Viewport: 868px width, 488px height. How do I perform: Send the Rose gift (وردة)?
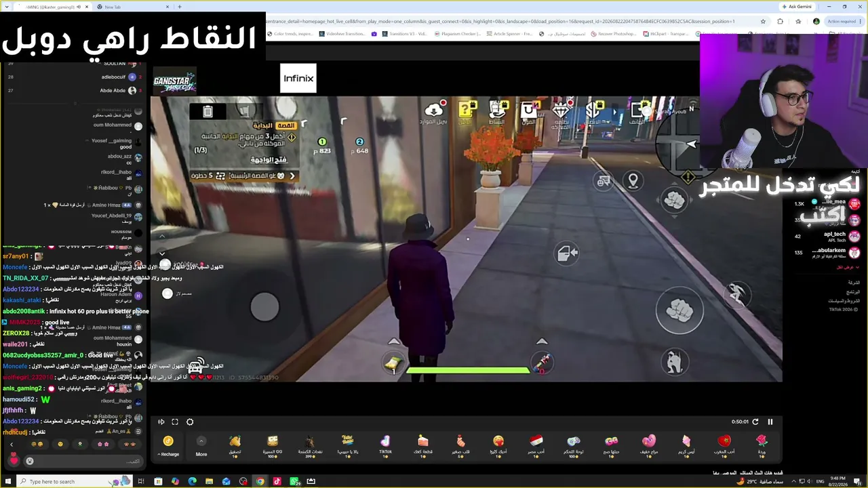pos(762,445)
